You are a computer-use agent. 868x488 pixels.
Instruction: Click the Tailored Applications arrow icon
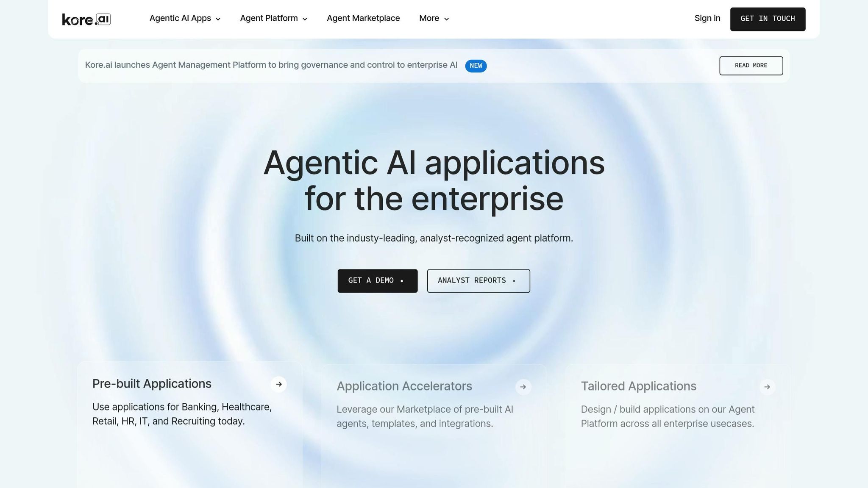767,387
